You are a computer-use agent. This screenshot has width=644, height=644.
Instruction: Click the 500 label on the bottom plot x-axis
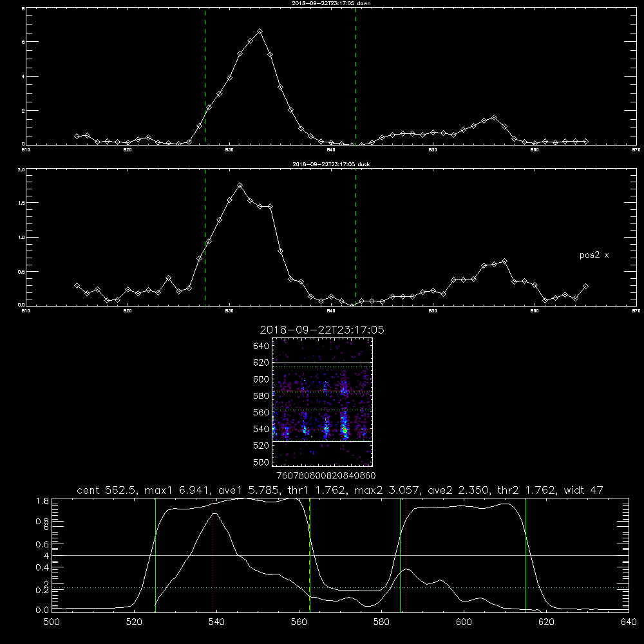(x=52, y=622)
